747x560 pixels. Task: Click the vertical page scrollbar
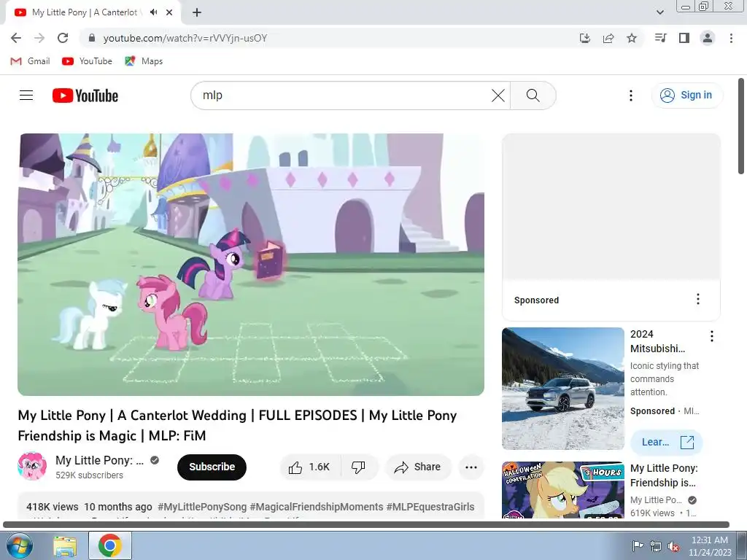pyautogui.click(x=741, y=126)
